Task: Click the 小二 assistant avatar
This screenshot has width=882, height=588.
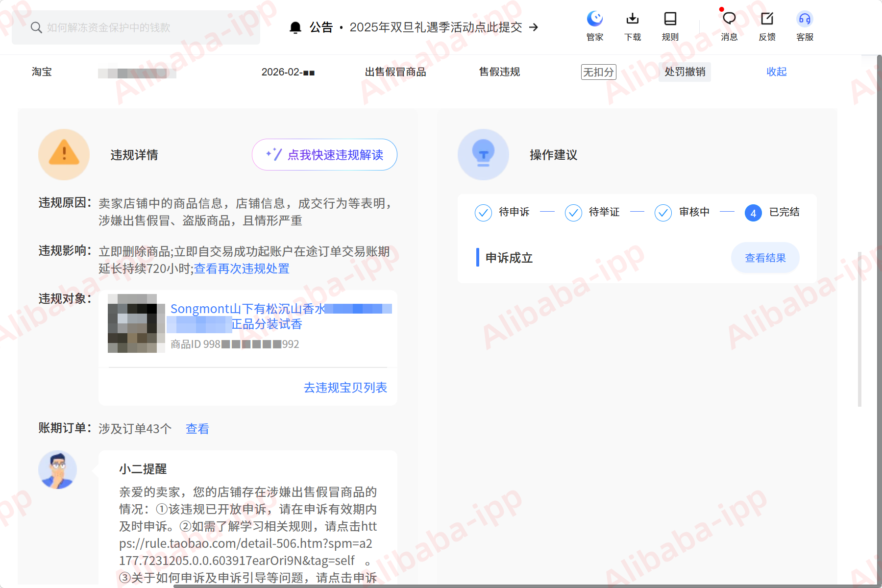Action: (58, 470)
